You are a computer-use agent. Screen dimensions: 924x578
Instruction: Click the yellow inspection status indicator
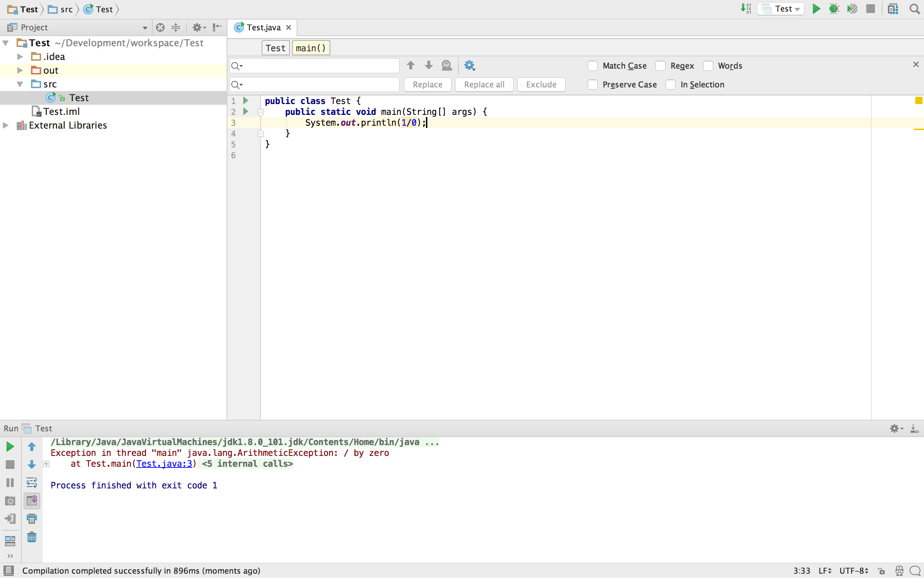[x=919, y=100]
